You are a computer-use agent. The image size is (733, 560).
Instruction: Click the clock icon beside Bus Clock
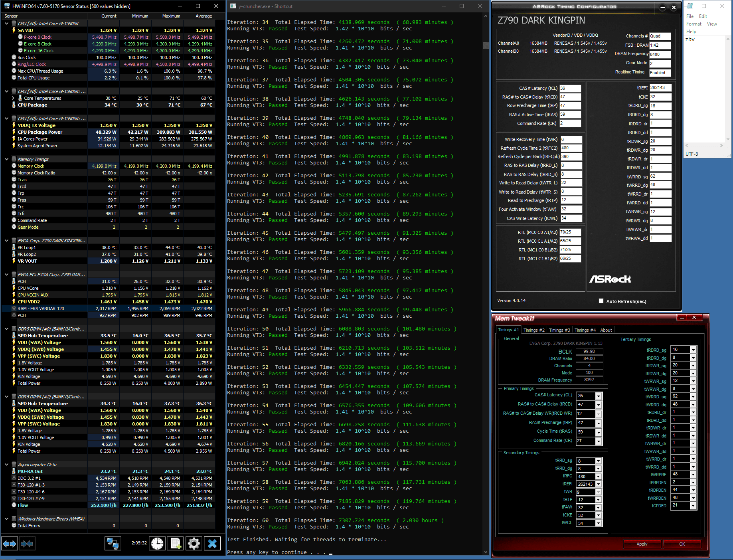pos(14,57)
